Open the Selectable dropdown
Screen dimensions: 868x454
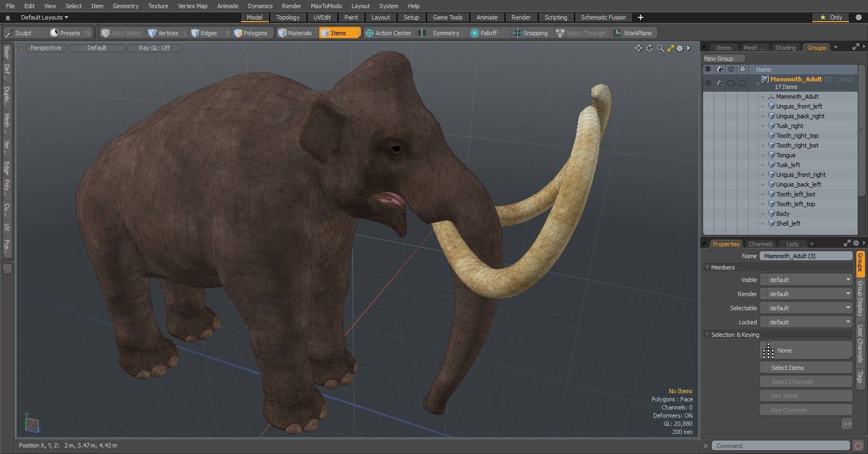click(x=806, y=308)
